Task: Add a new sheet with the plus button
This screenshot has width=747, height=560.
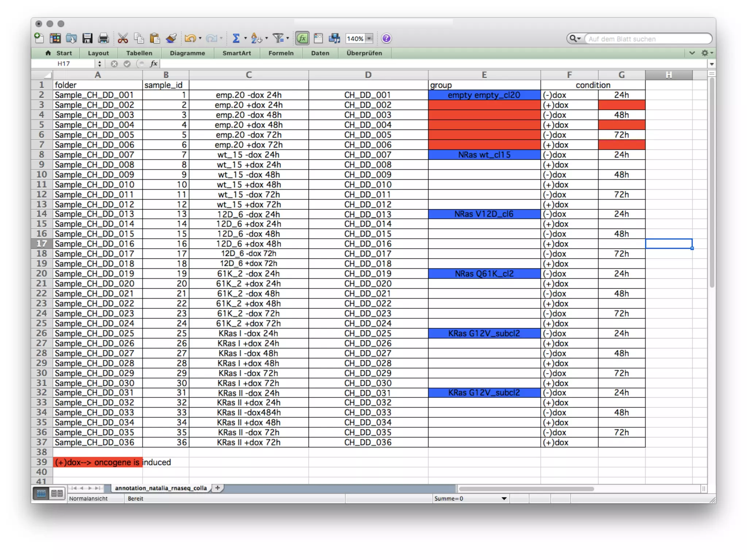Action: pyautogui.click(x=217, y=488)
